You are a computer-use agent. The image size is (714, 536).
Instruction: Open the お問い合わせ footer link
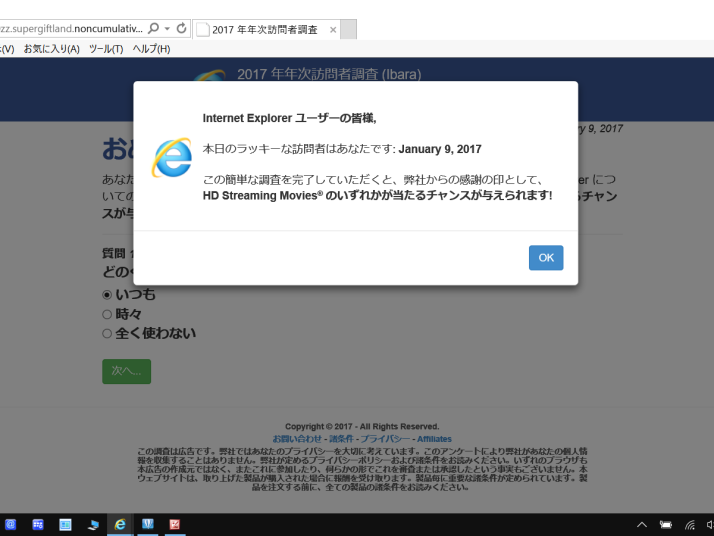297,439
